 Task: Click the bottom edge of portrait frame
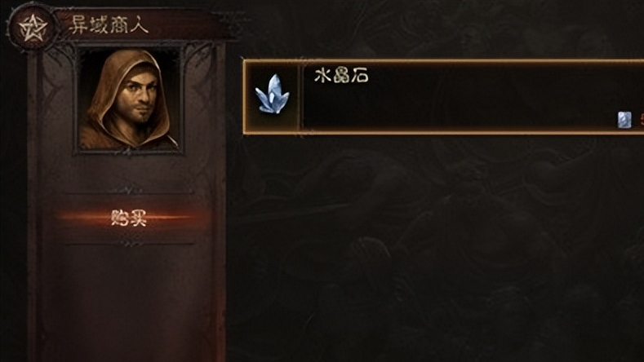(x=128, y=152)
